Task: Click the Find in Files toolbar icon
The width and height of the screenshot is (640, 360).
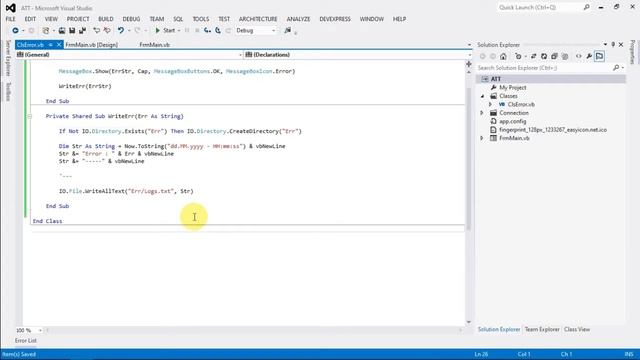Action: pos(288,31)
